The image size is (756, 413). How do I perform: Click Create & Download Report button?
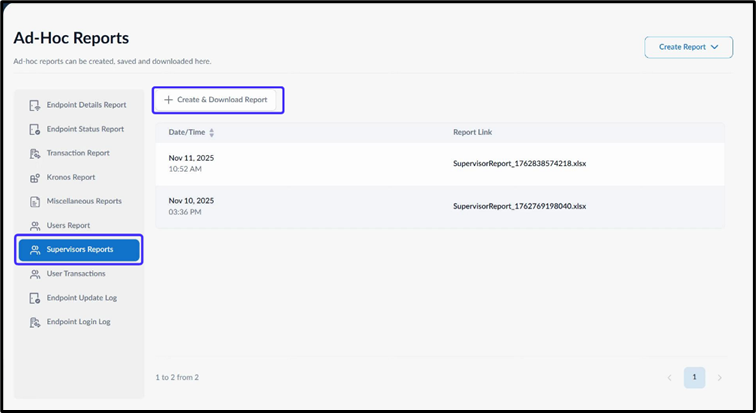tap(216, 100)
